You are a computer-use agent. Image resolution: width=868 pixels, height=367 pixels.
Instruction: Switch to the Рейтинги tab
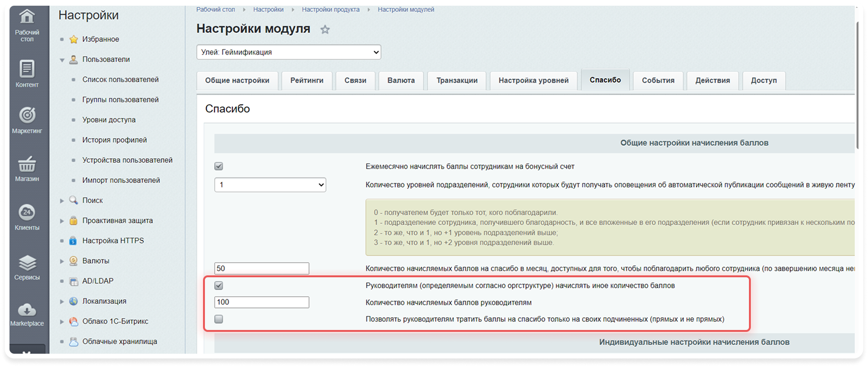click(x=307, y=81)
